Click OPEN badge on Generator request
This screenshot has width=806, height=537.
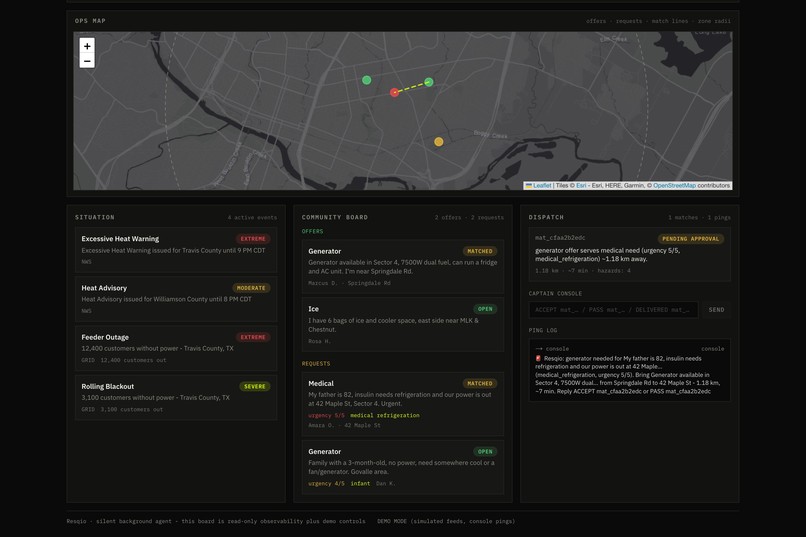[x=485, y=452]
